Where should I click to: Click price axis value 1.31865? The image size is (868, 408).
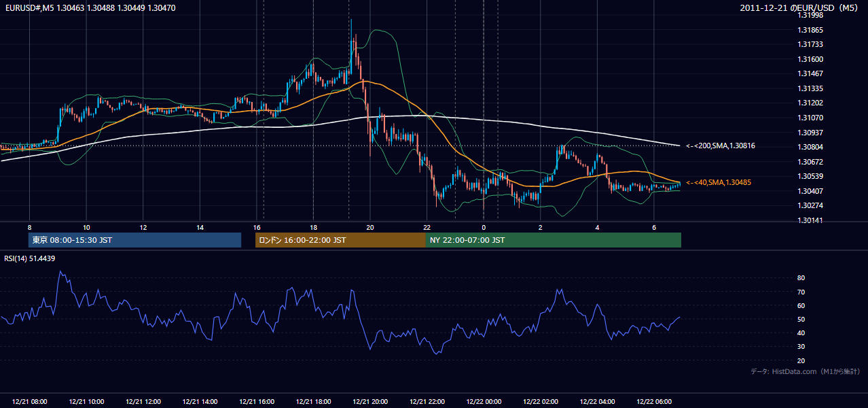pos(810,30)
